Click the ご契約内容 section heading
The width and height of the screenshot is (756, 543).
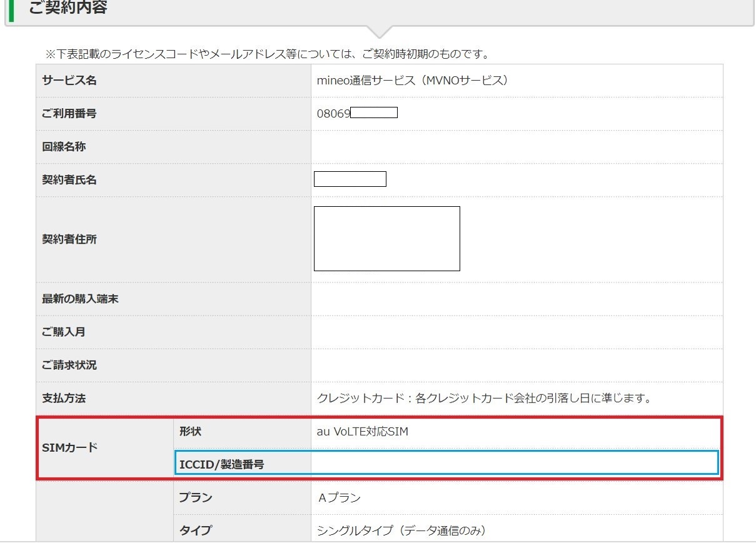coord(68,9)
